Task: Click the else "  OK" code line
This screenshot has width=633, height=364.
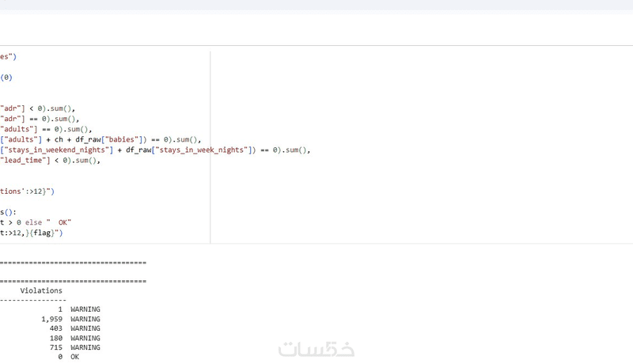Action: click(x=36, y=222)
